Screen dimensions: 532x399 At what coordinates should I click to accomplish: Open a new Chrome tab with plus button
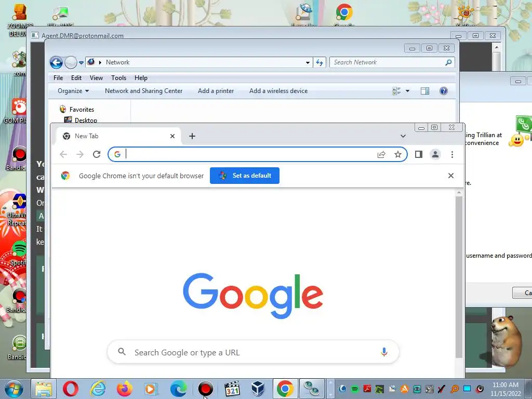pos(192,136)
